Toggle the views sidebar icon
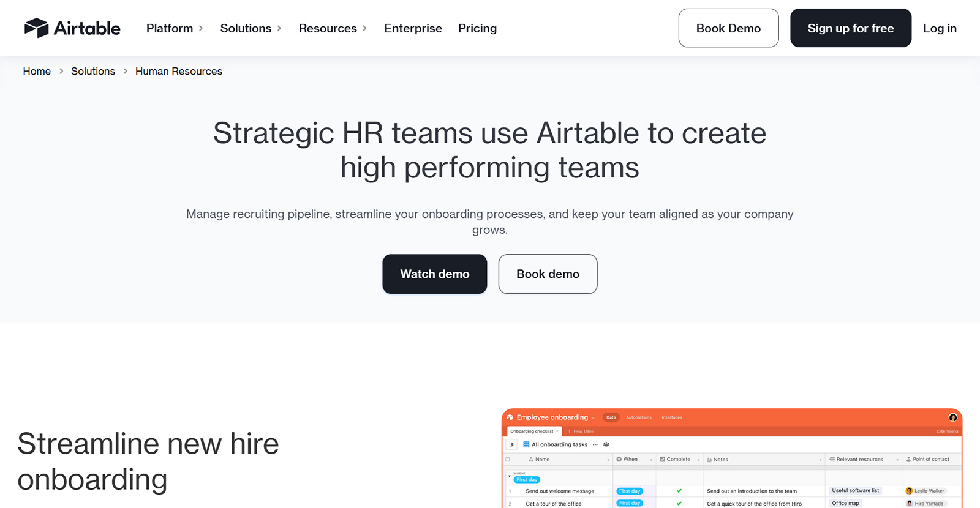The image size is (980, 508). pyautogui.click(x=511, y=444)
